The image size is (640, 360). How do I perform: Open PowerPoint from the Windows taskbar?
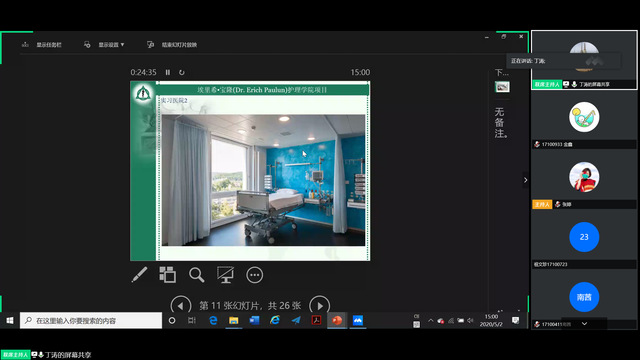coord(337,320)
